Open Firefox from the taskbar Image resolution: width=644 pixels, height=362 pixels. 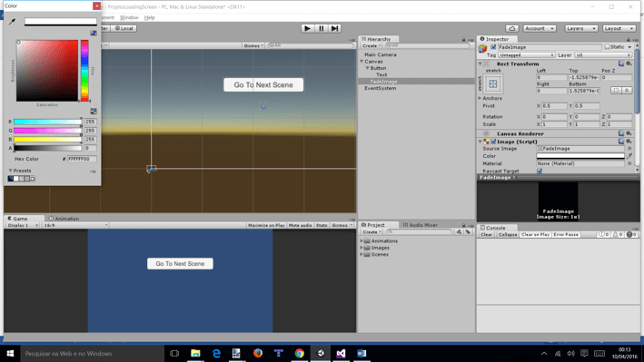(x=258, y=353)
